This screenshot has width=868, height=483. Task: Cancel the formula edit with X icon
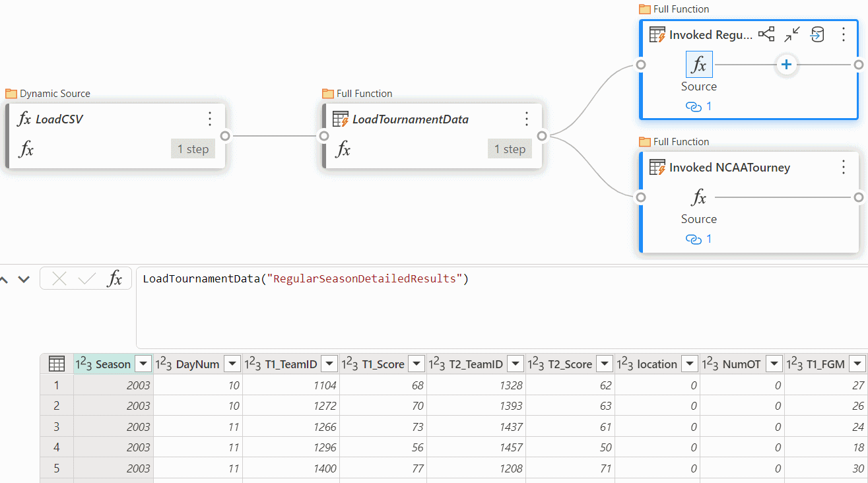[x=59, y=279]
